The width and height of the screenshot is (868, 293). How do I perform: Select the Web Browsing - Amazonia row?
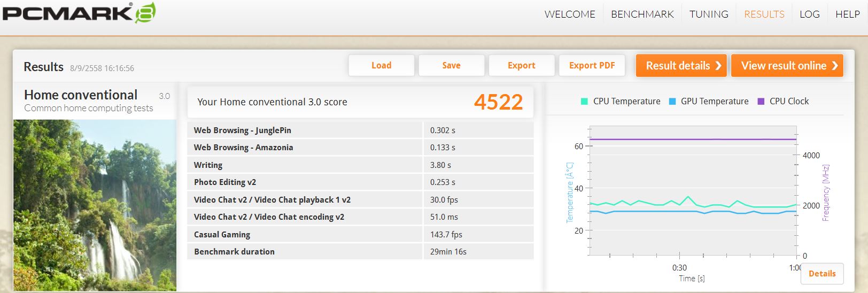[x=360, y=148]
